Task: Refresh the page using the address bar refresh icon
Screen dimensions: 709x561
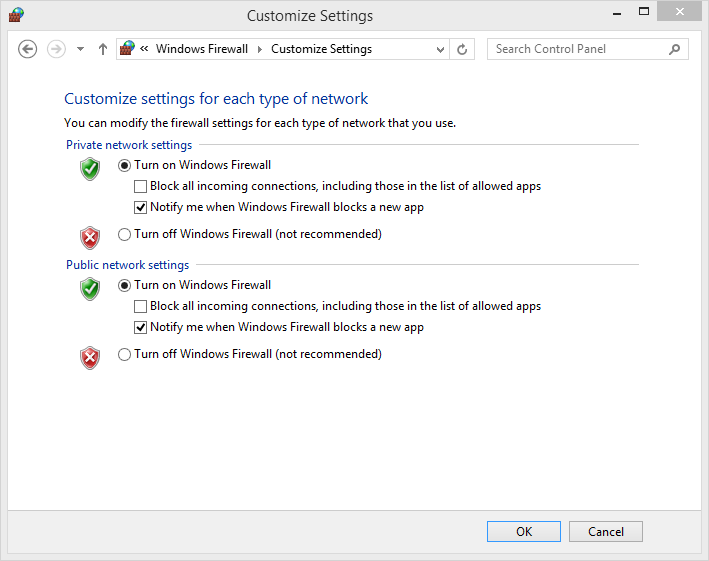Action: pos(462,49)
